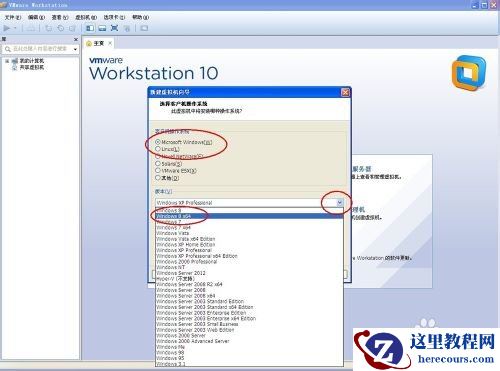Screen dimensions: 500x371
Task: Click the send Ctrl+Alt+Del toolbar icon
Action: (31, 28)
